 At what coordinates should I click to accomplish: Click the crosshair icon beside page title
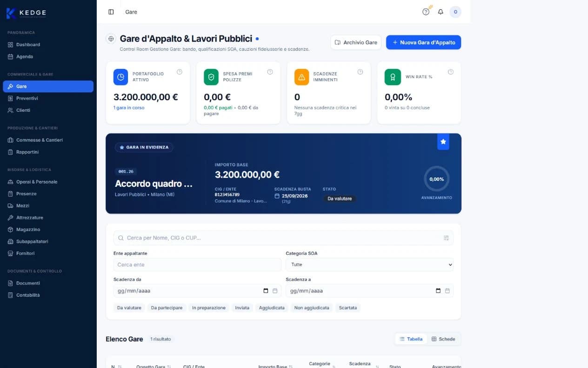coord(111,39)
